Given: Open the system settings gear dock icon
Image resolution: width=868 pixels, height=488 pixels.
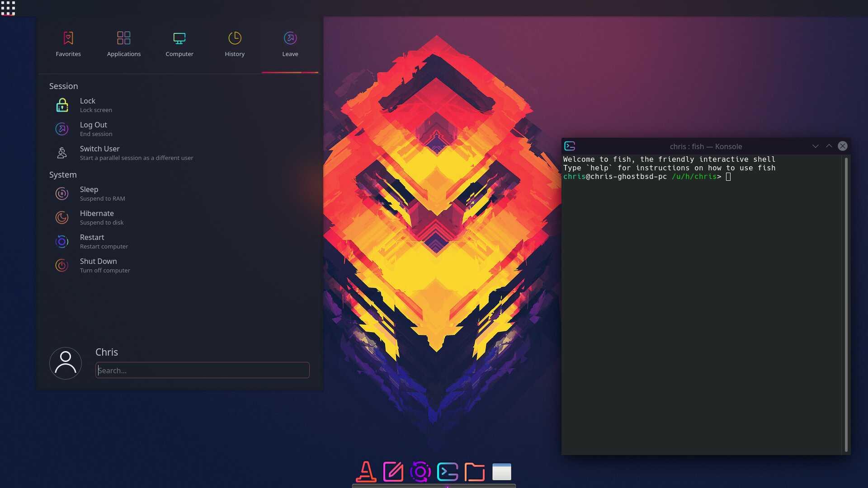Looking at the screenshot, I should coord(420,472).
